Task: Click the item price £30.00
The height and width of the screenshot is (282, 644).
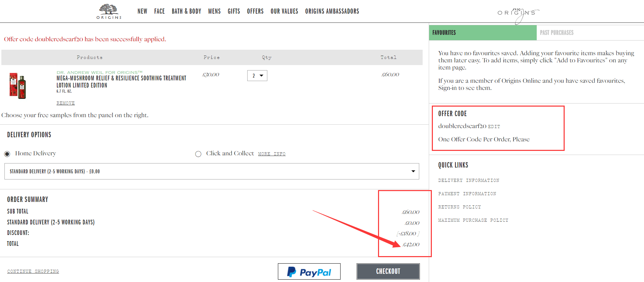Action: (x=211, y=75)
